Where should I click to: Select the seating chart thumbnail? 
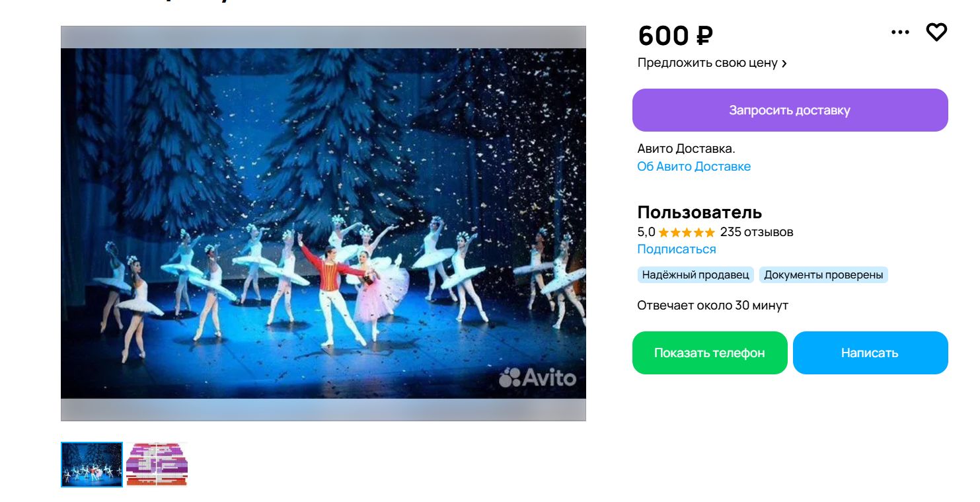point(157,464)
